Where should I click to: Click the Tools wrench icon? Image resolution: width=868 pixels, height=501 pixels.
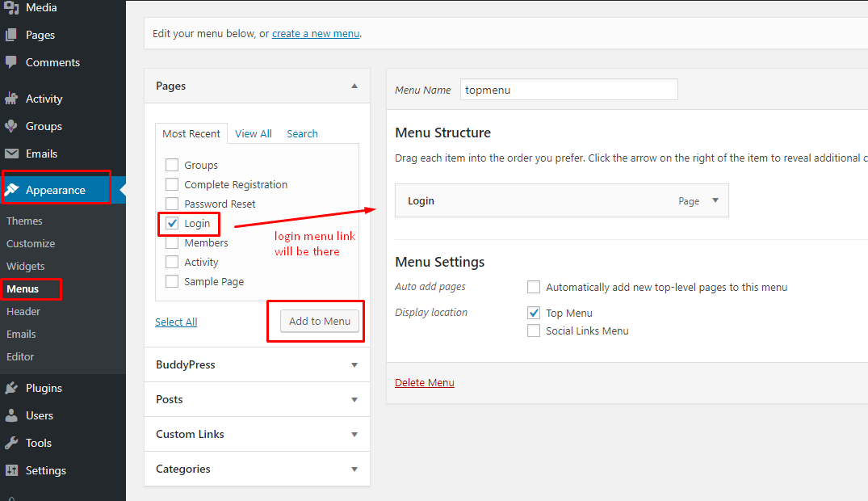coord(11,443)
